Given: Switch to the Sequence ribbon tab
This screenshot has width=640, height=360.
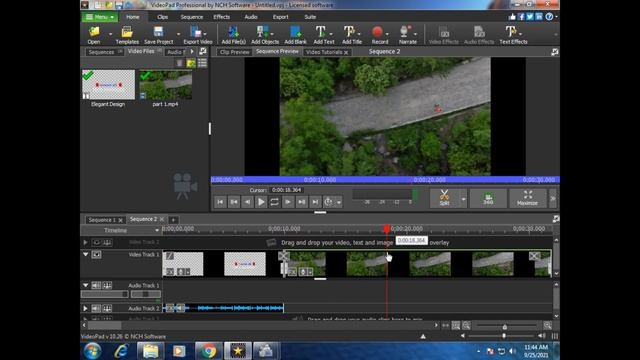Looking at the screenshot, I should point(191,17).
